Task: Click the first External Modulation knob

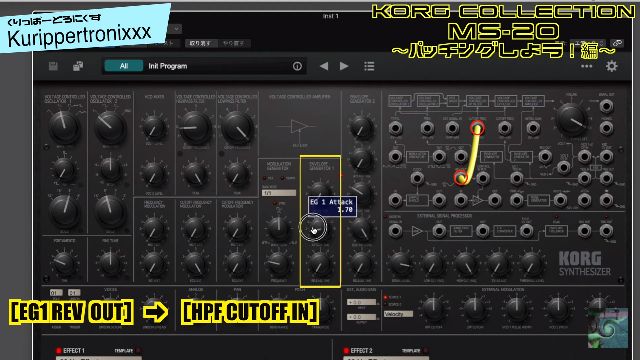Action: pos(433,309)
